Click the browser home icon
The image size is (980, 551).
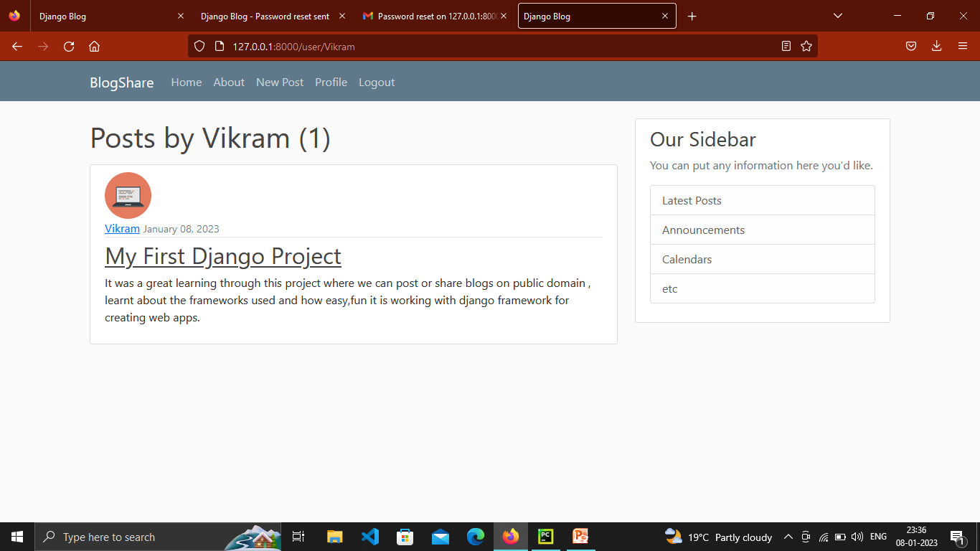94,46
